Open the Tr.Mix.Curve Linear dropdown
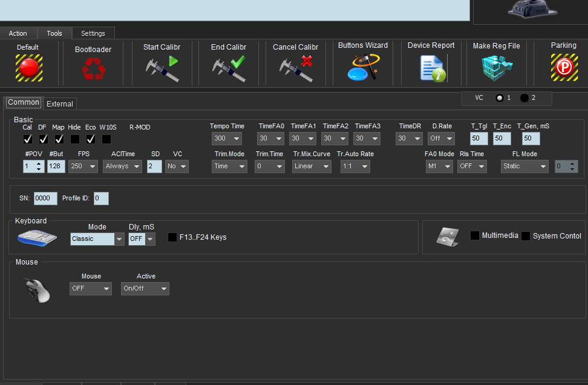This screenshot has width=588, height=385. click(312, 166)
